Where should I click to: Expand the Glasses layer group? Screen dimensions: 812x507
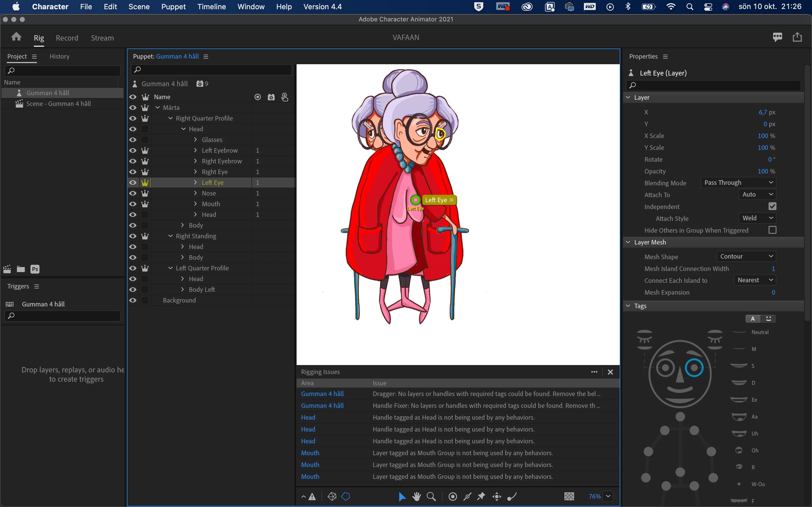[196, 139]
